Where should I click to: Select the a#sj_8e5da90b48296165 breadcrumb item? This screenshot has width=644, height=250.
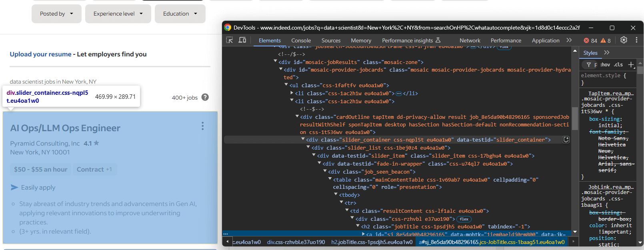coord(492,242)
